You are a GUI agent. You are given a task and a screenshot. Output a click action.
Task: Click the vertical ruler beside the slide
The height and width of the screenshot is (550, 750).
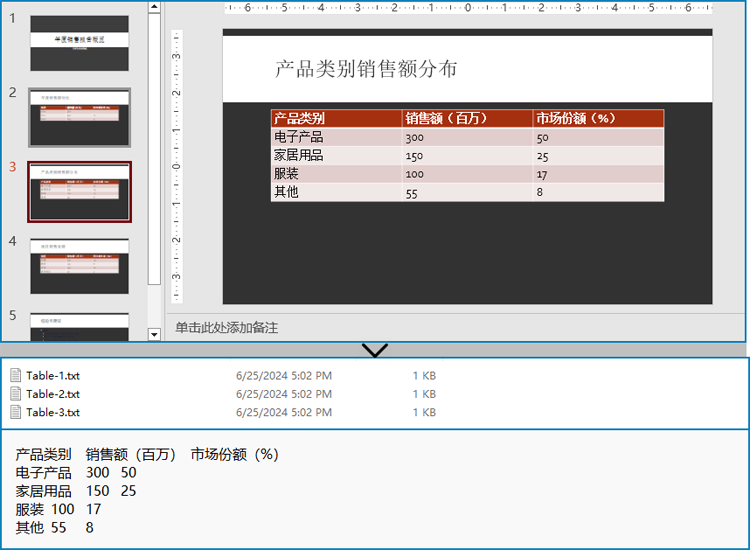[176, 166]
